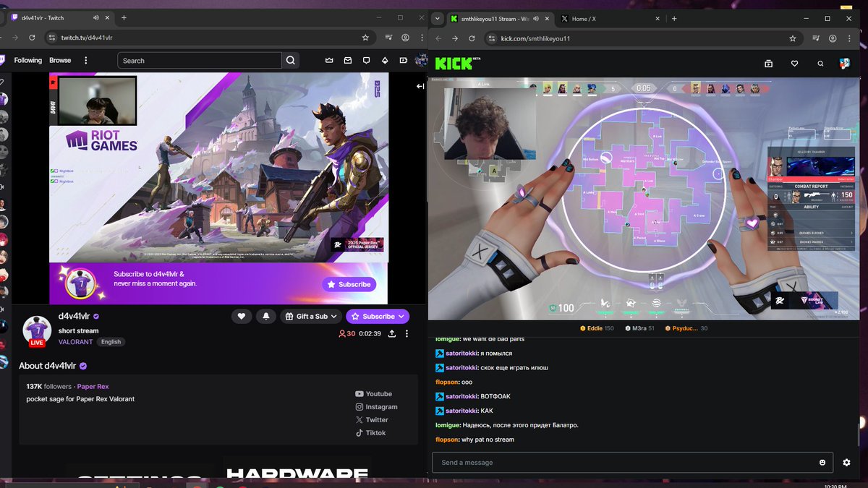Image resolution: width=868 pixels, height=488 pixels.
Task: Reload the kick.com page
Action: click(x=472, y=38)
